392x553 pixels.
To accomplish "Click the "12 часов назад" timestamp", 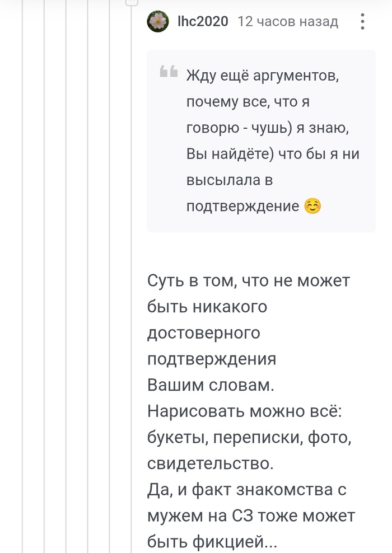I will (x=288, y=22).
